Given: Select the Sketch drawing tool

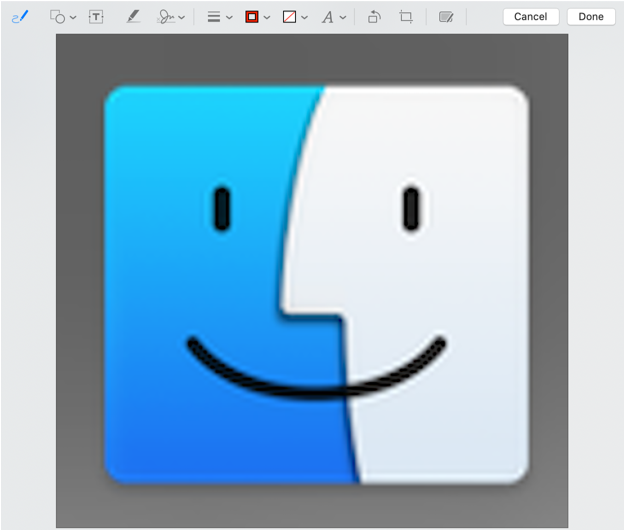Looking at the screenshot, I should coord(20,17).
